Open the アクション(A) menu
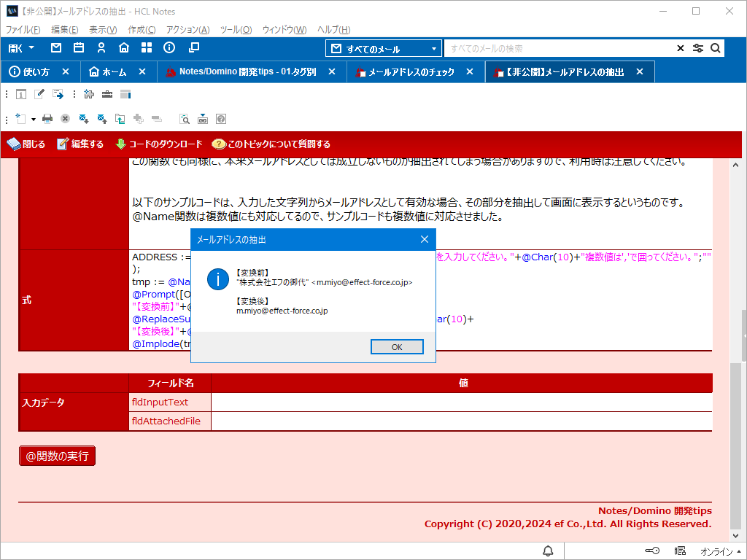Screen dimensions: 747x560 [187, 30]
